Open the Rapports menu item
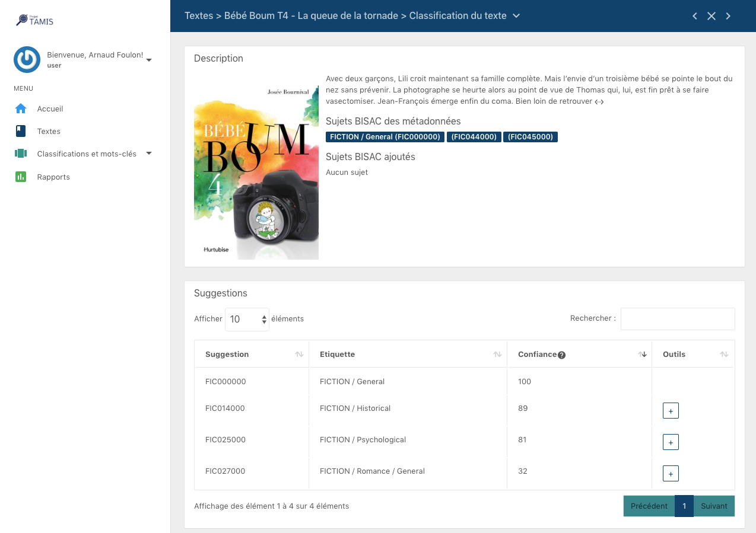Image resolution: width=756 pixels, height=533 pixels. click(53, 177)
